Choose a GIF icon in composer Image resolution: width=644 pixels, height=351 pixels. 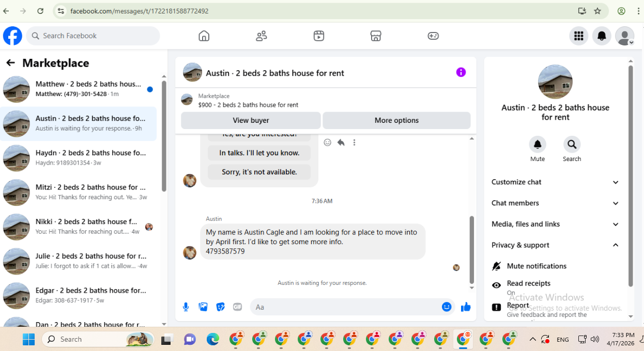tap(238, 307)
